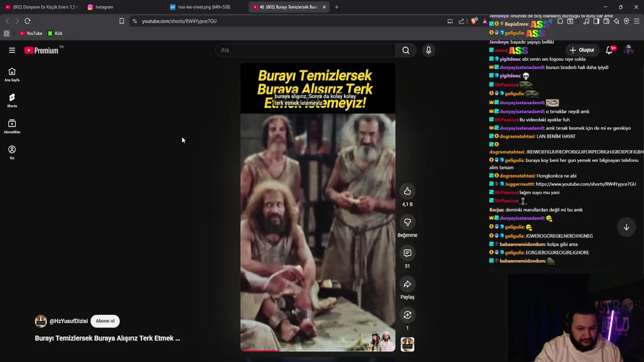The width and height of the screenshot is (644, 362).
Task: Click the Oluştur create button
Action: (582, 50)
